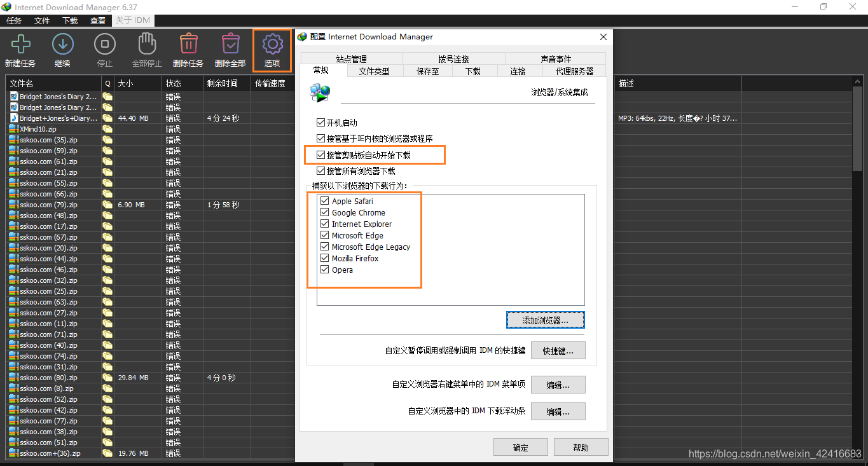Viewport: 868px width, 466px height.
Task: Switch to 声音事件 tab
Action: (556, 59)
